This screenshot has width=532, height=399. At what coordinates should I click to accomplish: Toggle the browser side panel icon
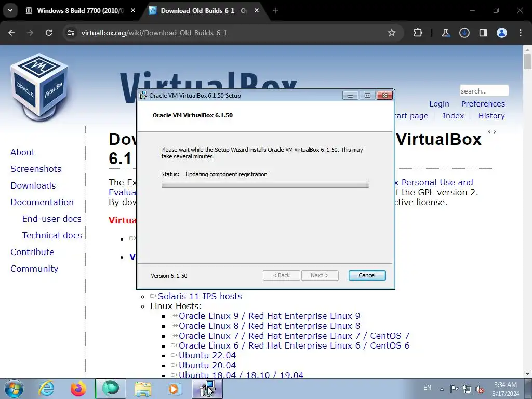[483, 33]
